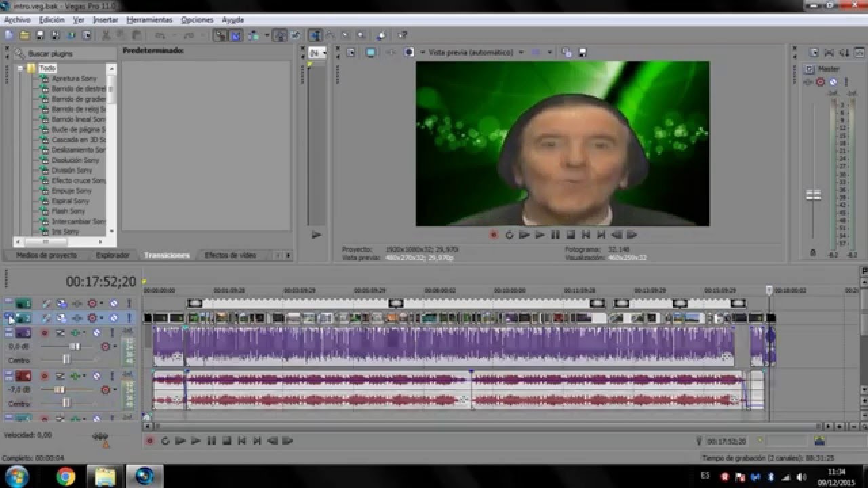The height and width of the screenshot is (488, 868).
Task: Minimize the purple audio track height
Action: pyautogui.click(x=9, y=330)
